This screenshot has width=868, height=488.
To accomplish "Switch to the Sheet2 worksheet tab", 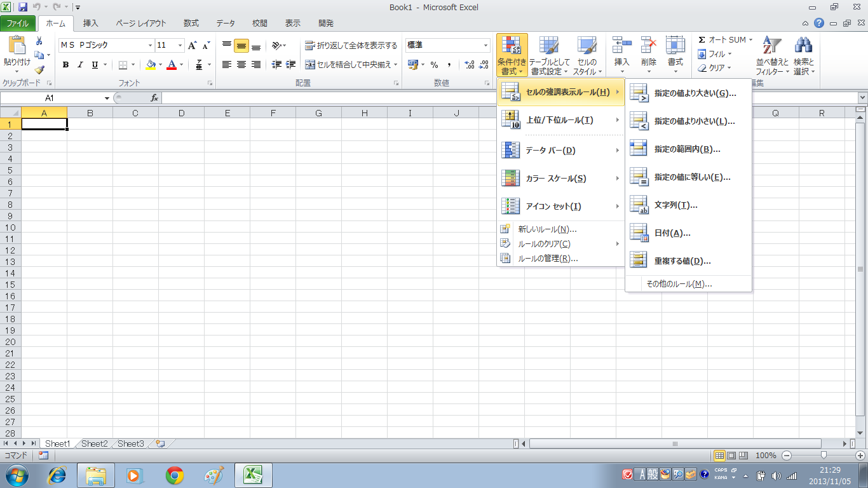I will (x=94, y=444).
